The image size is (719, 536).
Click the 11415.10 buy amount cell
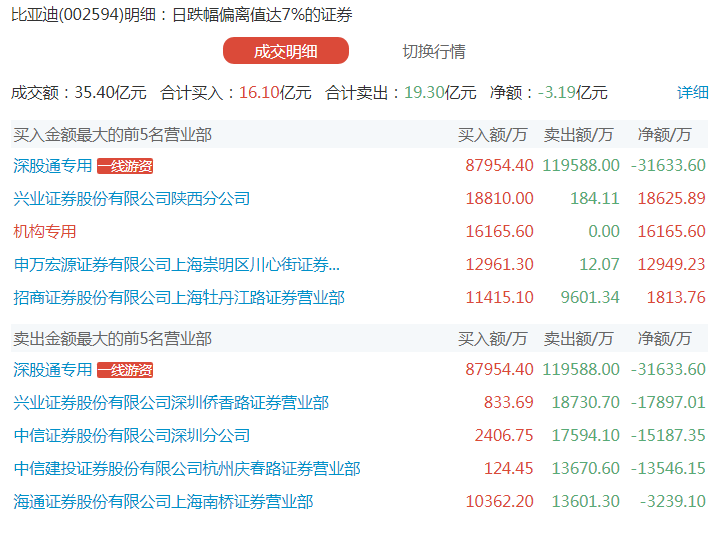tap(499, 298)
